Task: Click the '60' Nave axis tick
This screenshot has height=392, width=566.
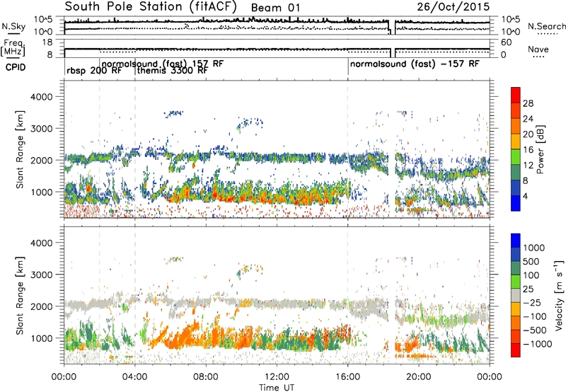Action: (x=507, y=42)
